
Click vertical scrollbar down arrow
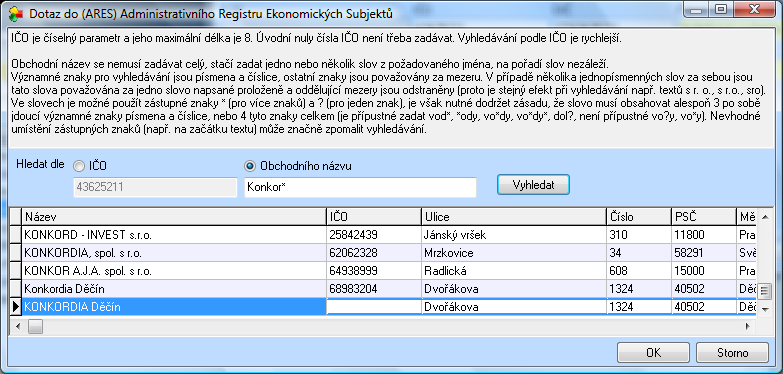(x=764, y=310)
